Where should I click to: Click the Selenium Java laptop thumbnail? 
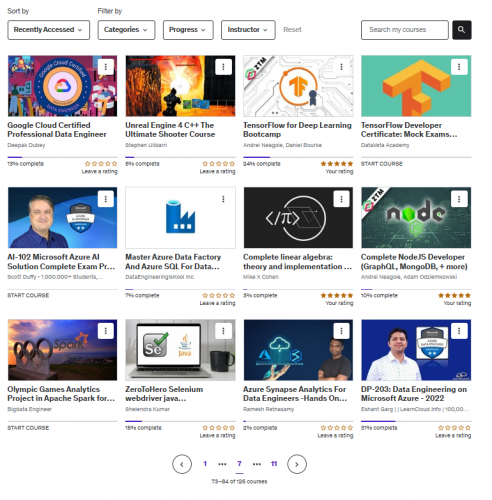point(180,350)
